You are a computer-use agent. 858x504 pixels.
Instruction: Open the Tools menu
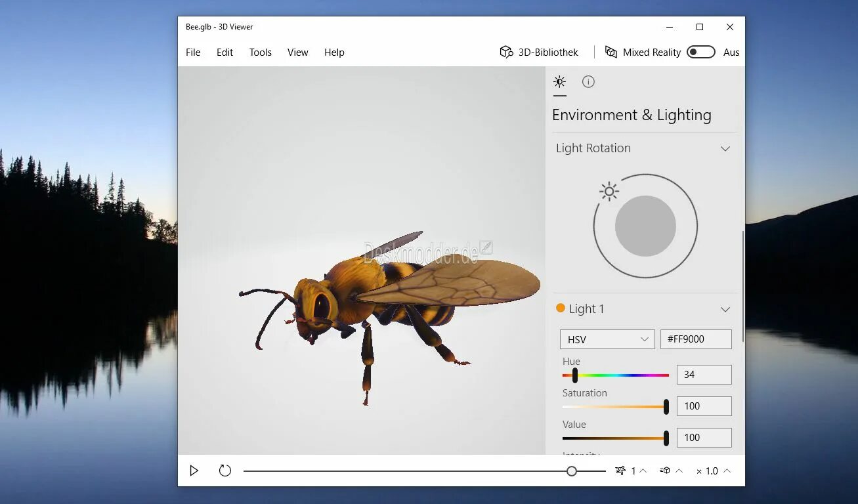(261, 52)
